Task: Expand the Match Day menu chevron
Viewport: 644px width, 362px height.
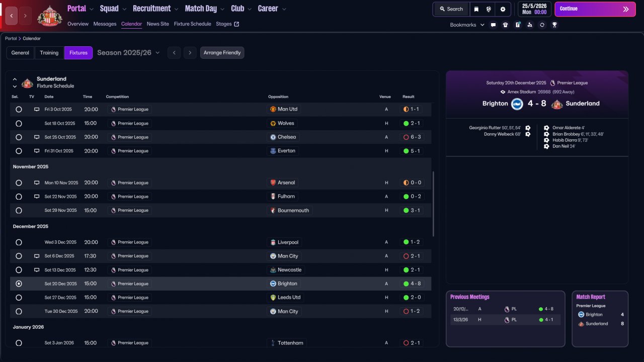Action: pyautogui.click(x=222, y=9)
